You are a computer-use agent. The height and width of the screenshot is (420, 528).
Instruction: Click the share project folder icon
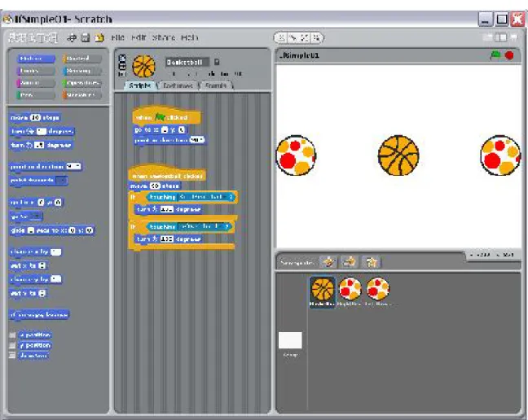(x=99, y=37)
